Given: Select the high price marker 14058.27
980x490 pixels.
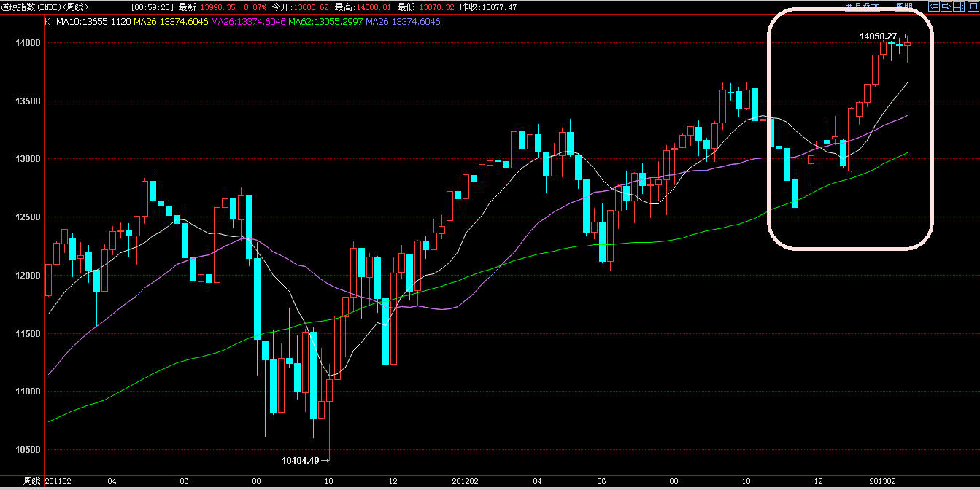Looking at the screenshot, I should coord(878,36).
